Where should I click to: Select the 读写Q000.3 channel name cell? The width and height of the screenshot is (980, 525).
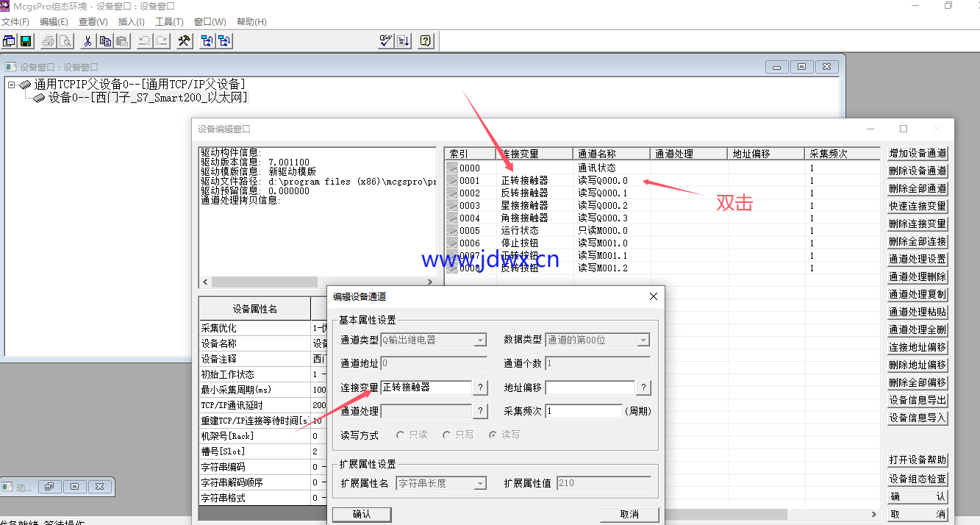612,218
